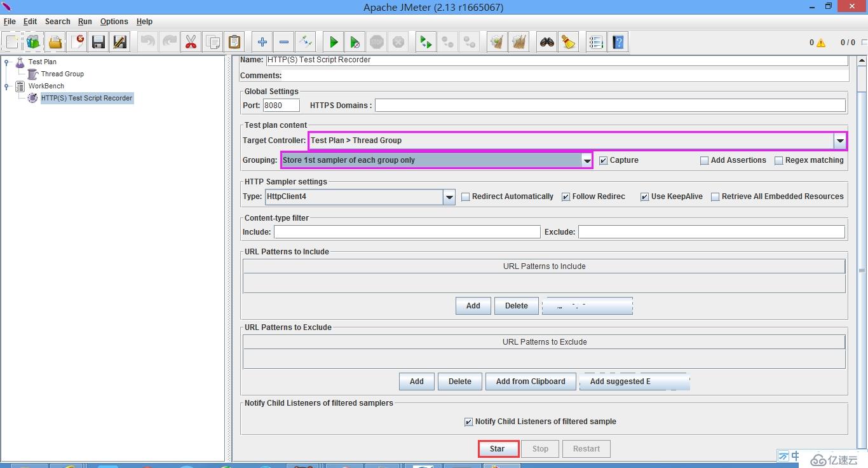Click Add under URL Patterns to Include
The height and width of the screenshot is (468, 868).
coord(473,306)
